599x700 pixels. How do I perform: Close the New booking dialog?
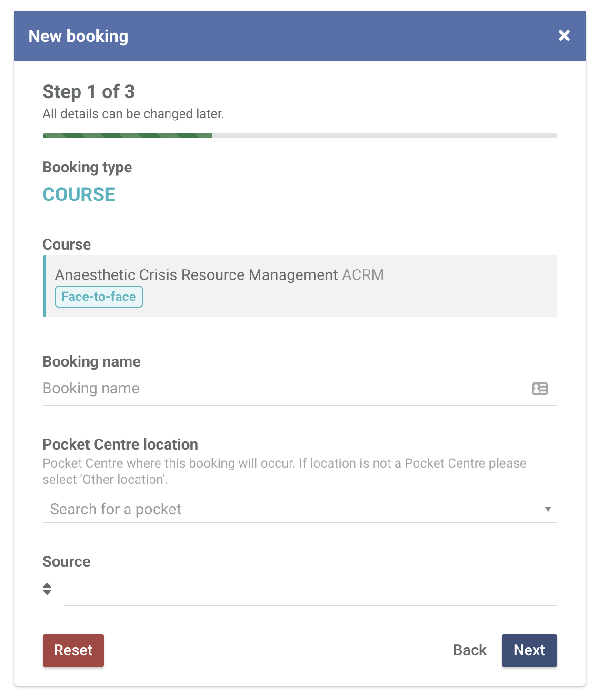point(564,36)
